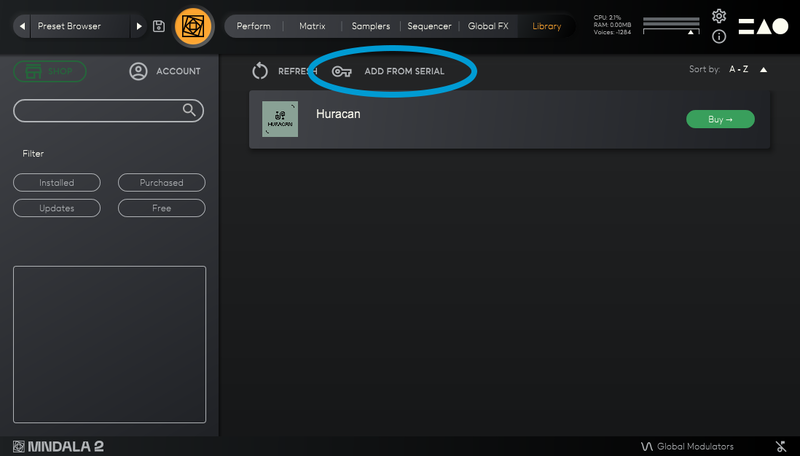Click the empty preview box in sidebar
This screenshot has width=800, height=456.
[110, 344]
